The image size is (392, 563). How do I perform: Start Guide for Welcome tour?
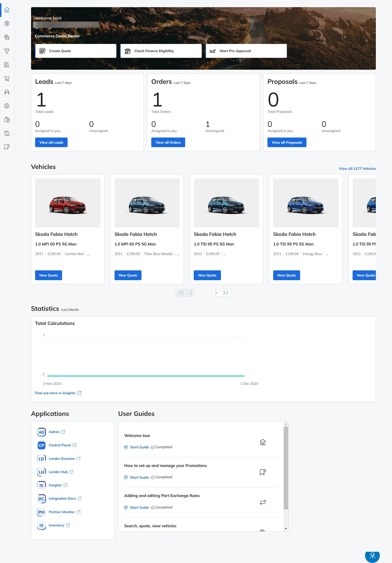point(136,447)
